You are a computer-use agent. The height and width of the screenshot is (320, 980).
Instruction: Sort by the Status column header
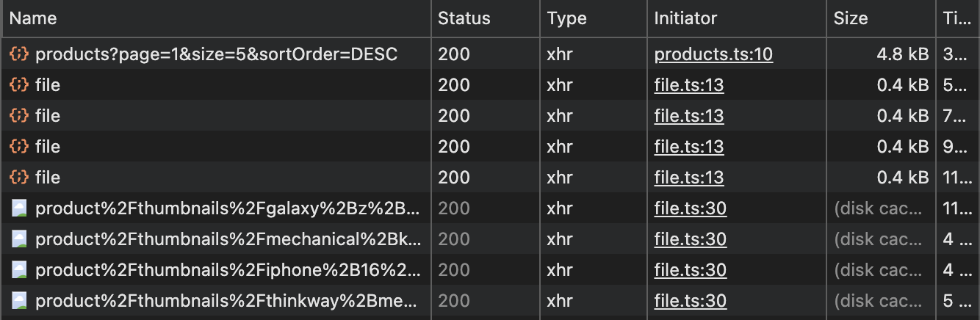(x=464, y=18)
